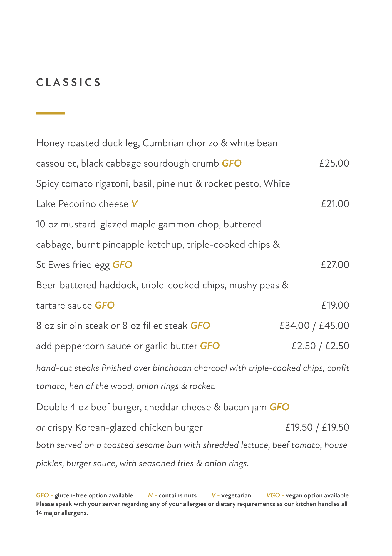
Task: Click the V label after Pecorino cheese
Action: [x=135, y=204]
